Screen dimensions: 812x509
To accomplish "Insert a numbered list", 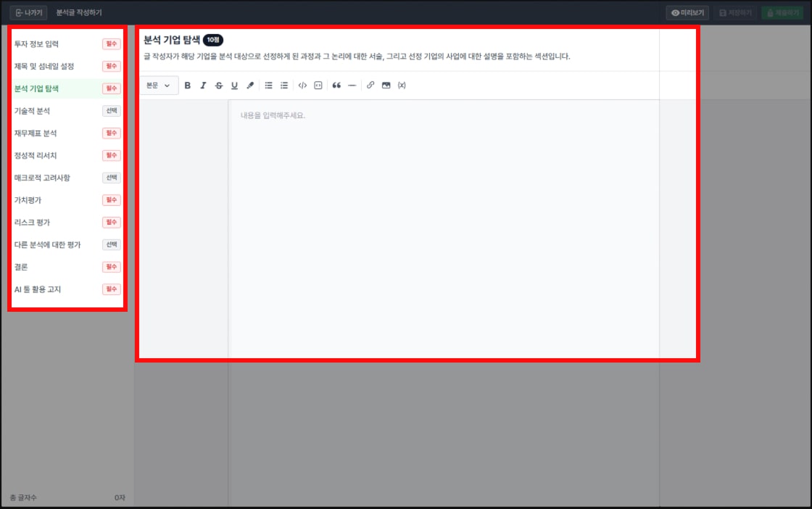I will tap(284, 86).
